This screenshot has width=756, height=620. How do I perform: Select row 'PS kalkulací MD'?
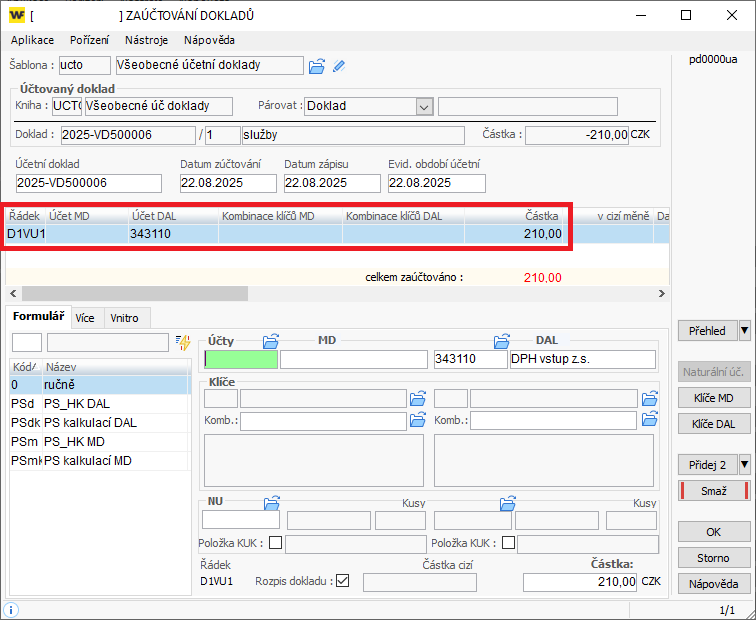pyautogui.click(x=99, y=461)
